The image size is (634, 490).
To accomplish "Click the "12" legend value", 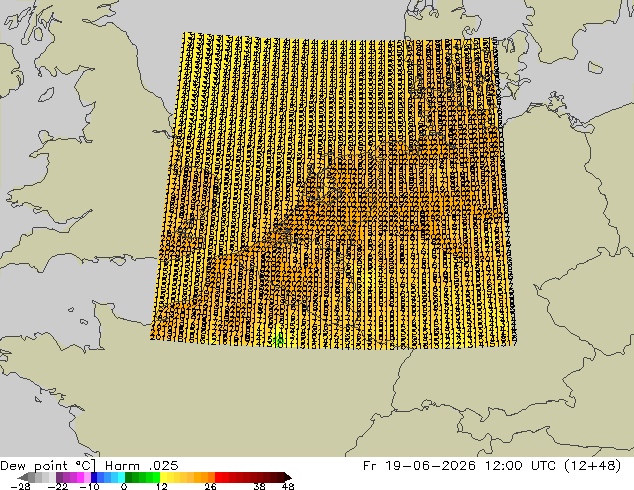I will pos(162,486).
